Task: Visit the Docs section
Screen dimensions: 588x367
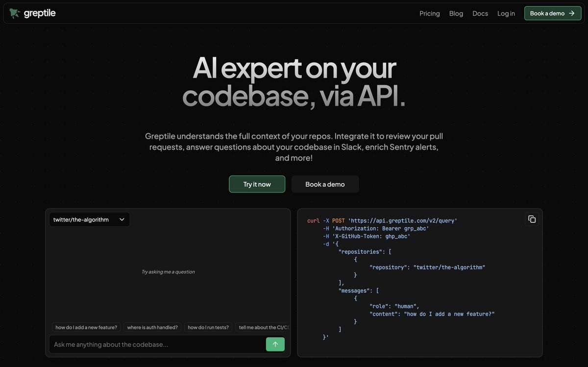Action: pyautogui.click(x=480, y=13)
